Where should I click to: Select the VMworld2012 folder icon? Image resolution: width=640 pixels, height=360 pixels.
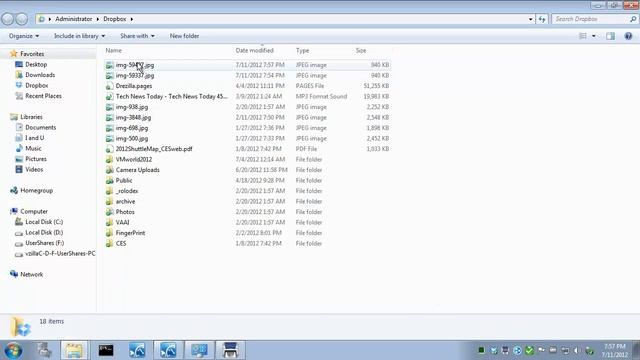click(x=109, y=160)
